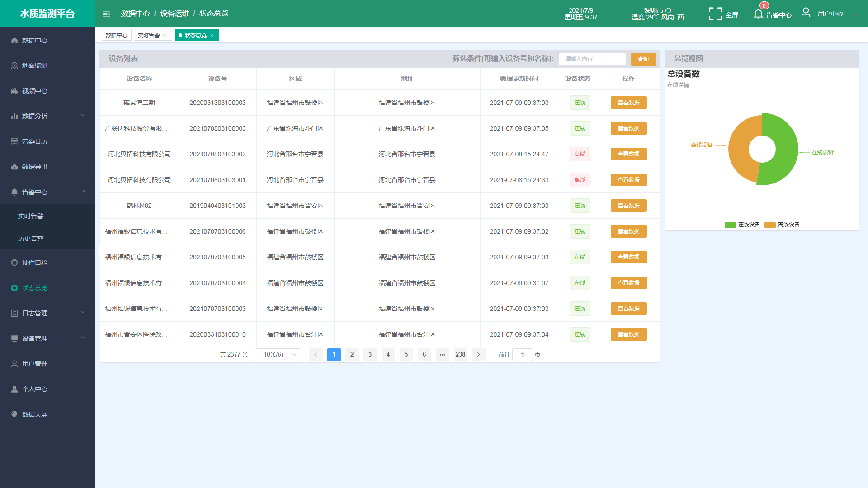Click the 告警中心 bell icon in sidebar
The width and height of the screenshot is (868, 488).
tap(14, 192)
